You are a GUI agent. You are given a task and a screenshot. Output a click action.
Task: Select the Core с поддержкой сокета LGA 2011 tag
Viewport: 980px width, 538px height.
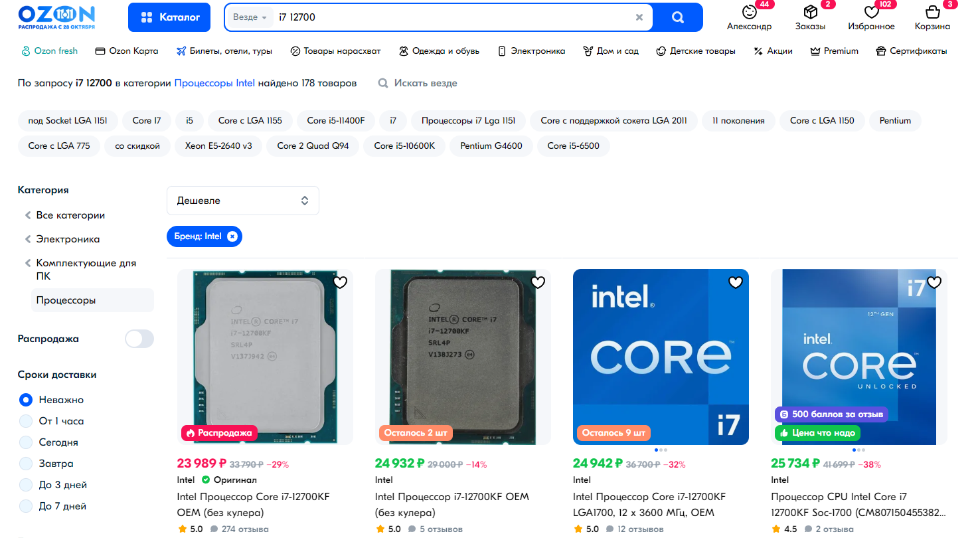point(614,121)
